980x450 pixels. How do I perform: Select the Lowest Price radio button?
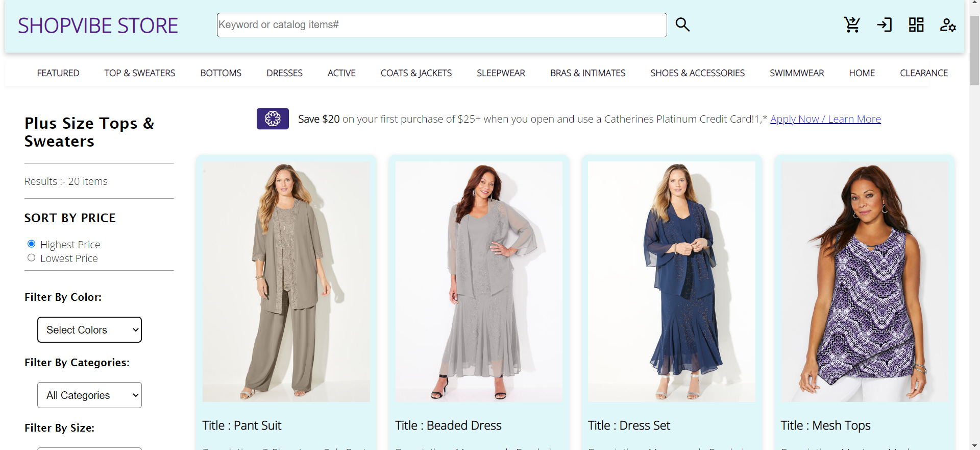[32, 258]
